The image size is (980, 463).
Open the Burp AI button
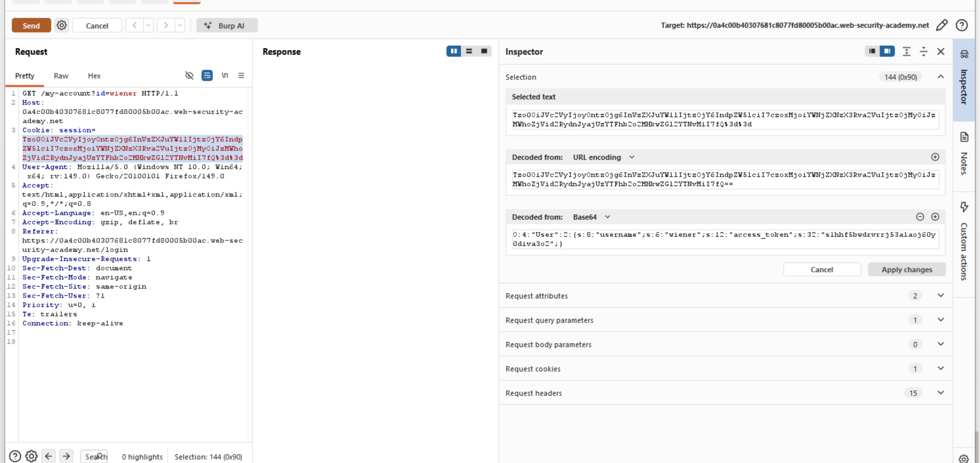click(227, 25)
